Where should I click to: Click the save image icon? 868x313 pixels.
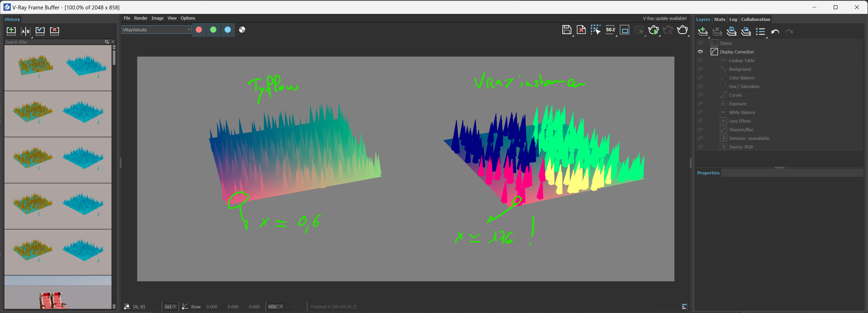pos(566,30)
